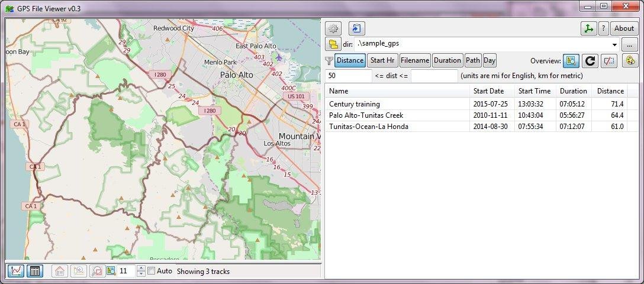Click the 61.0 distance cell

pos(610,127)
